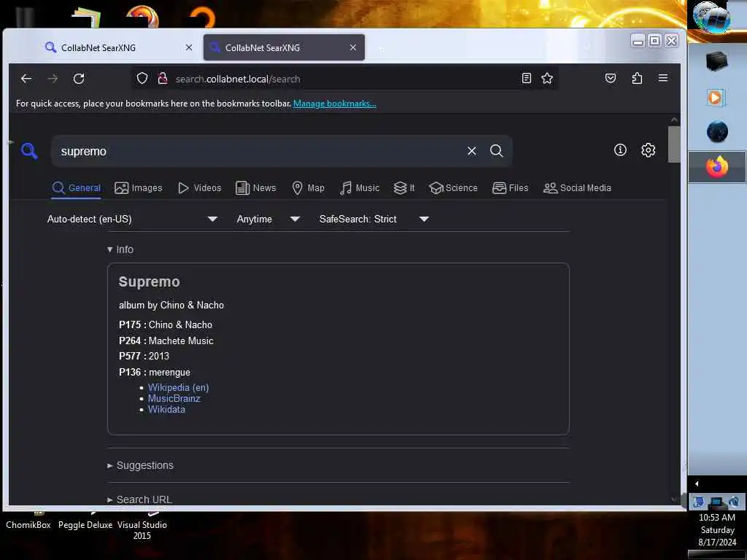747x560 pixels.
Task: Open the Visual Studio 2015 desktop shortcut
Action: click(x=142, y=529)
